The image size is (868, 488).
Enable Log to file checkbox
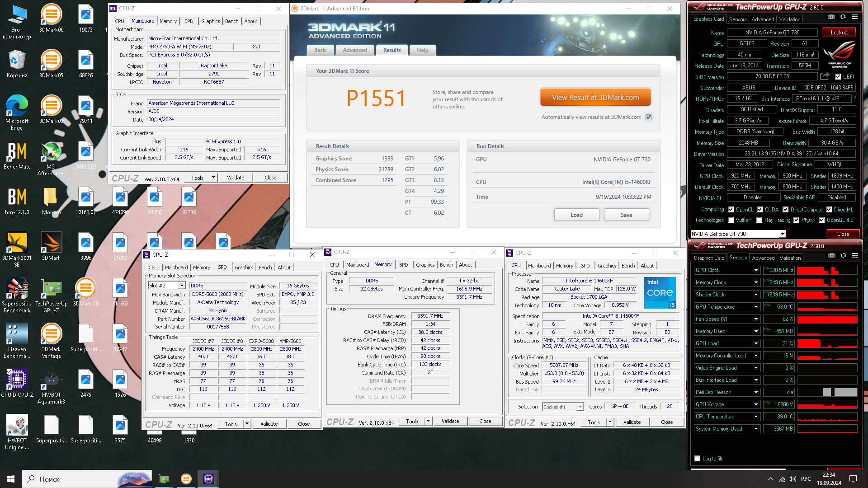pyautogui.click(x=697, y=459)
